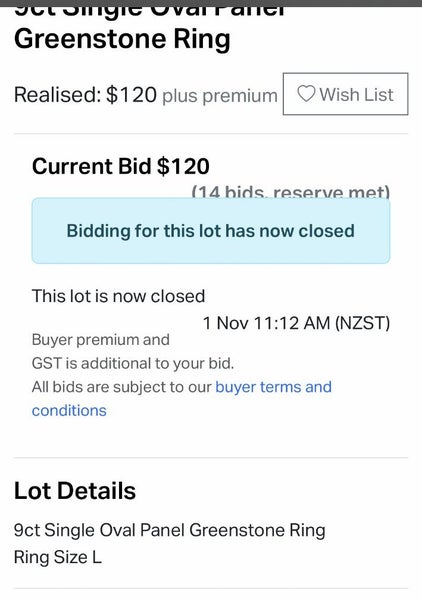Click 'This lot is now closed' text
This screenshot has width=422, height=600.
(x=119, y=296)
